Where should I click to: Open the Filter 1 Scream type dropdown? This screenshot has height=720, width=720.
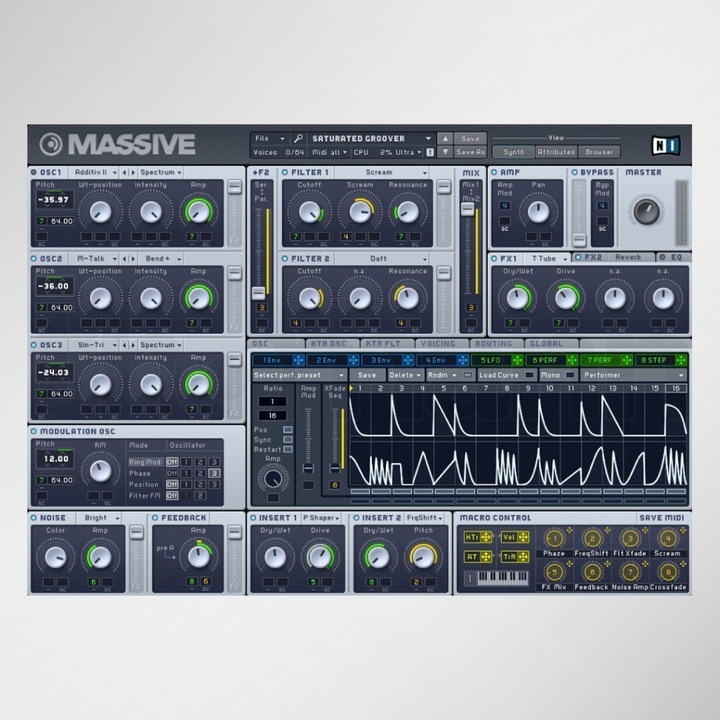(382, 173)
